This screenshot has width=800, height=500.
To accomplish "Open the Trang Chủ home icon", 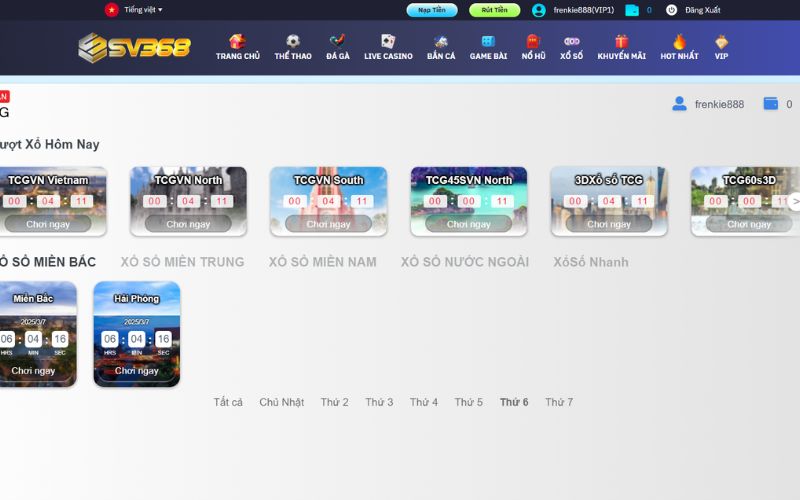I will (237, 42).
